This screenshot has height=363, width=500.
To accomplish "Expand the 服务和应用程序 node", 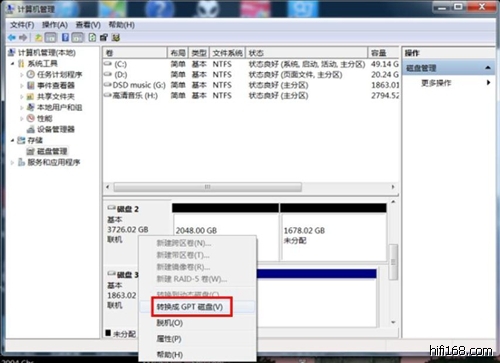I will [x=12, y=162].
